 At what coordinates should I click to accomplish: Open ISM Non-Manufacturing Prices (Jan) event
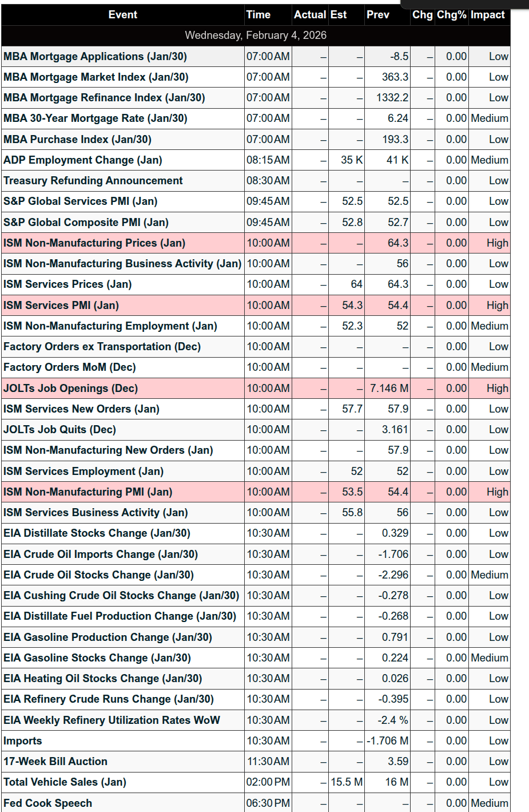click(94, 243)
